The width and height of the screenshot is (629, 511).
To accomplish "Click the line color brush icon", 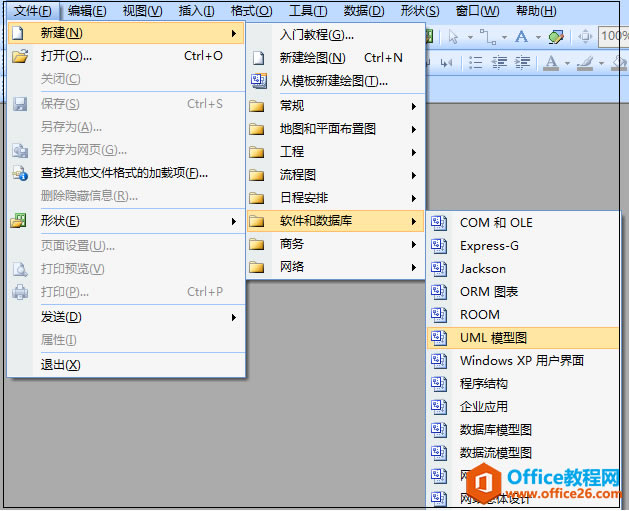I will 585,63.
